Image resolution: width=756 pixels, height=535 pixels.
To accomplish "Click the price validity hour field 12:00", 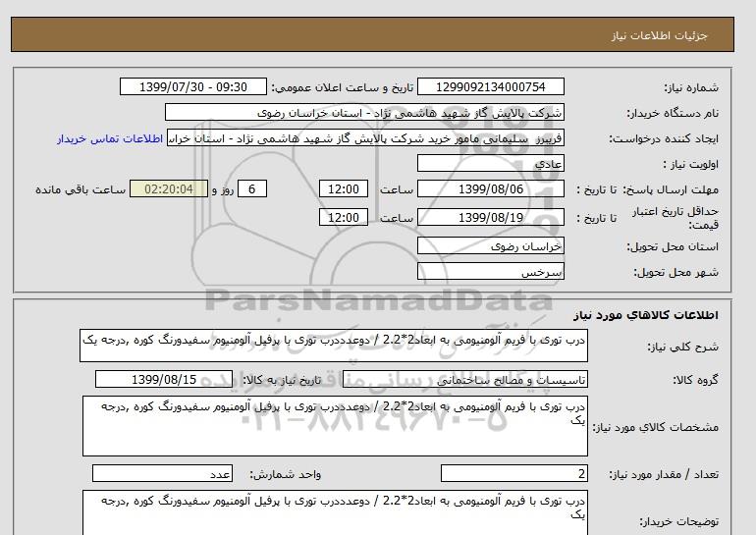I will pyautogui.click(x=346, y=217).
